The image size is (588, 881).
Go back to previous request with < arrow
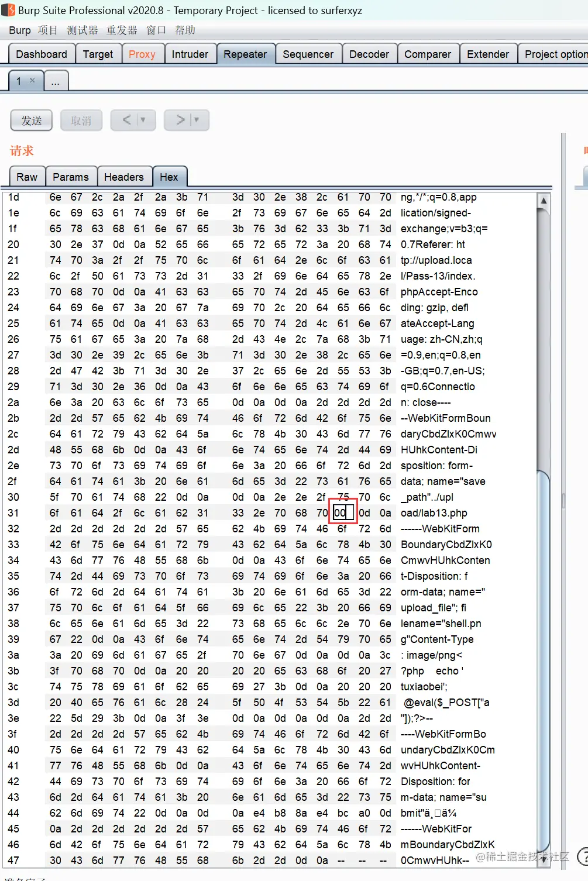tap(126, 120)
